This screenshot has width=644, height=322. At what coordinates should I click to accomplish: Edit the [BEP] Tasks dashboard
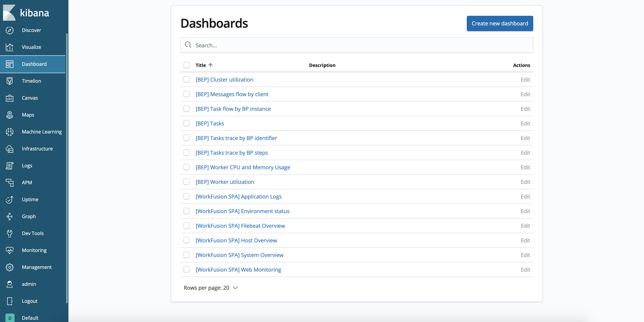(525, 123)
